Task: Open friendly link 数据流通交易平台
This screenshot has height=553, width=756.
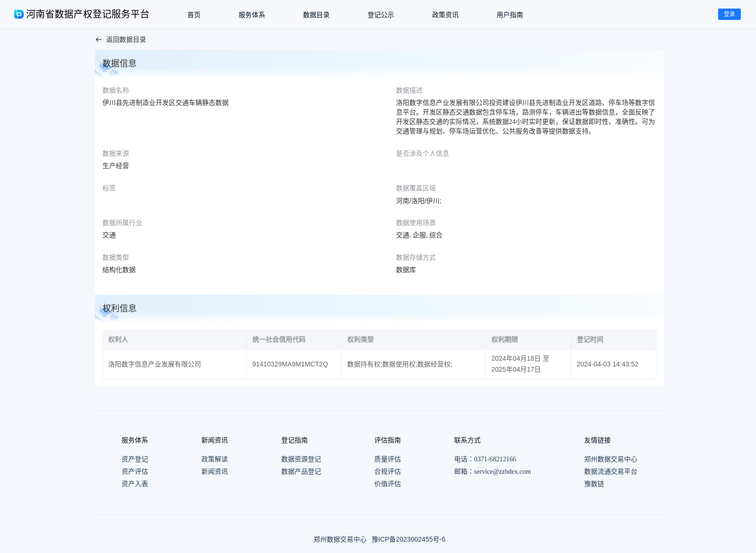Action: [611, 471]
